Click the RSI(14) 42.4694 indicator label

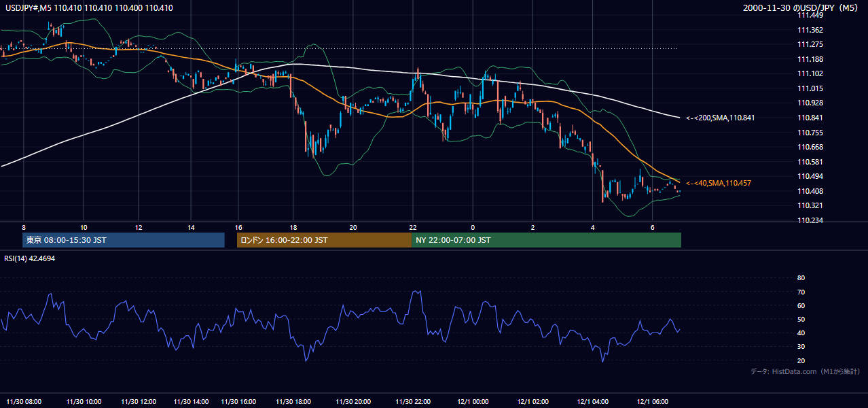tap(29, 259)
